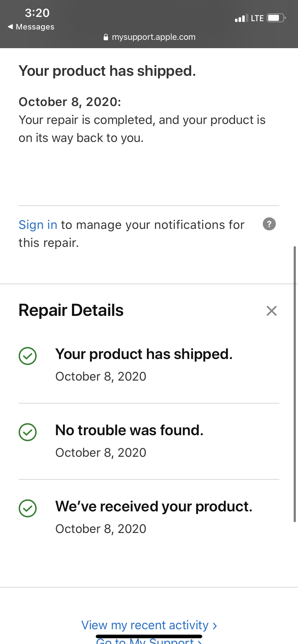Viewport: 298px width, 644px height.
Task: Click the Sign in link
Action: pyautogui.click(x=38, y=225)
